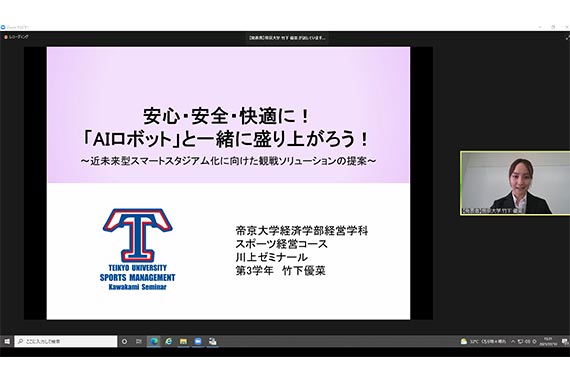Open the notification center icon
The width and height of the screenshot is (570, 380).
(565, 341)
